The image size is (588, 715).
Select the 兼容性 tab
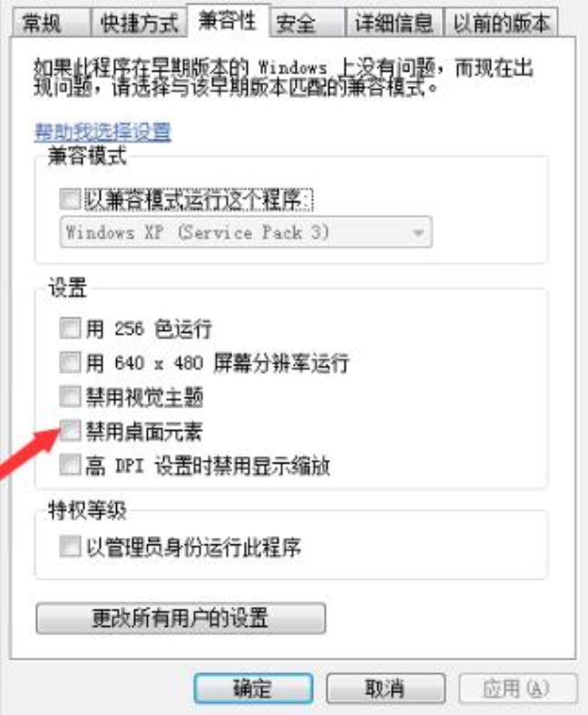pos(228,21)
